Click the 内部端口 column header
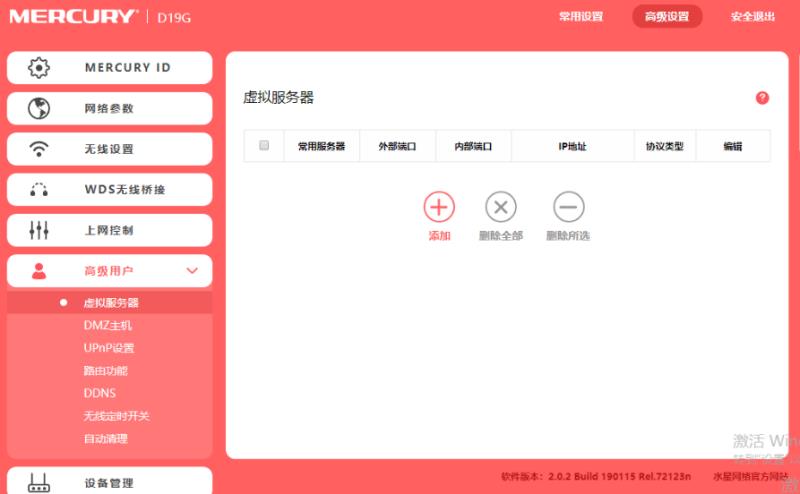This screenshot has height=494, width=800. click(x=473, y=146)
